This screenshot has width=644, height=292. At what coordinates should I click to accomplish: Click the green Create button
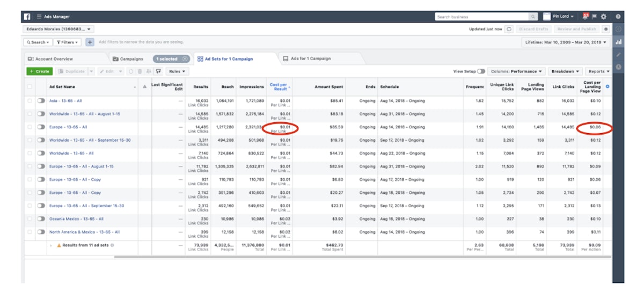[x=39, y=71]
